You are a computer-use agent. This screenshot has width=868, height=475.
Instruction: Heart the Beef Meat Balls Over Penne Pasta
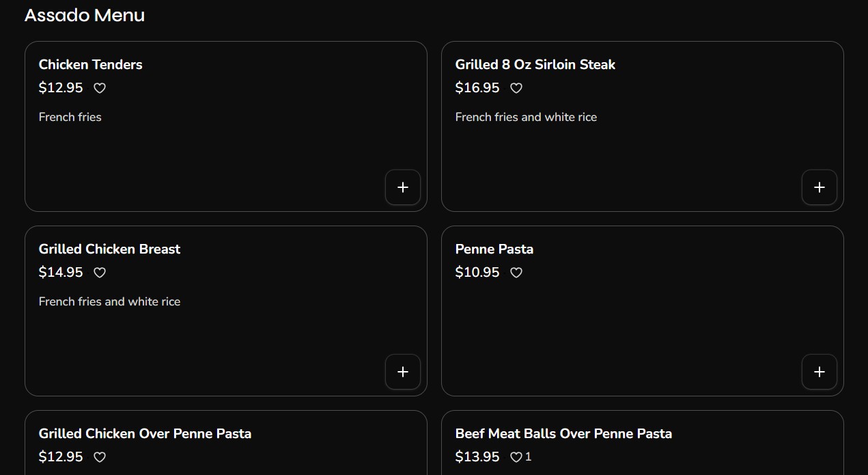point(516,457)
